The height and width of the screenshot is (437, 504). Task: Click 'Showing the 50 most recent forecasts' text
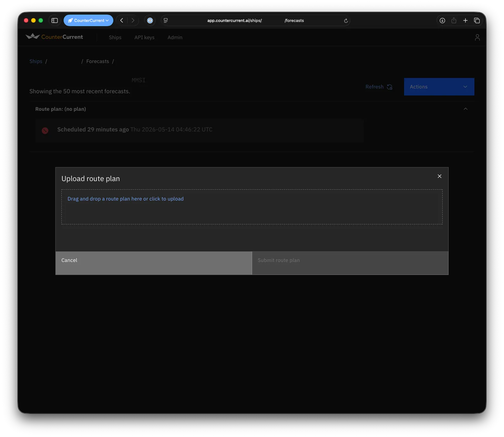[x=80, y=91]
